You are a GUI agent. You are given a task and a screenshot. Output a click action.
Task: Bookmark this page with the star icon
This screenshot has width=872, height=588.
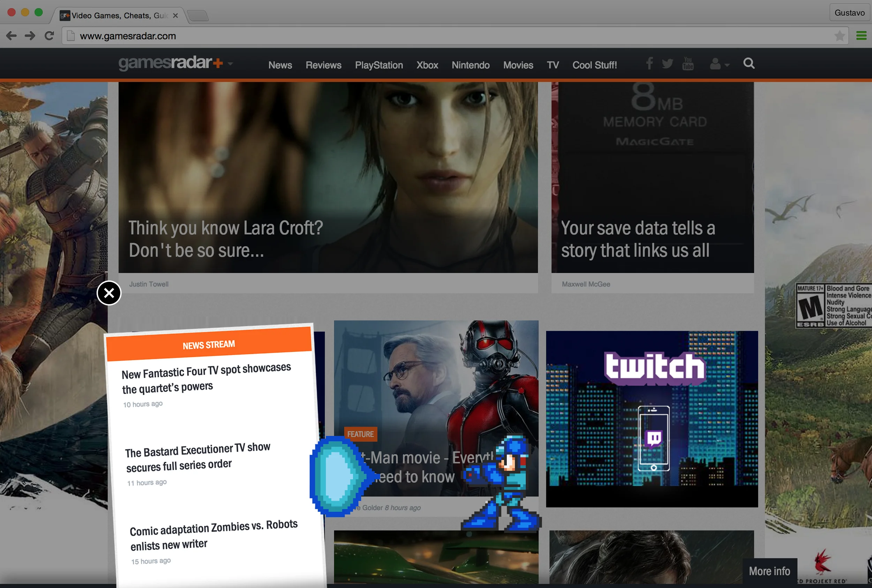(840, 36)
